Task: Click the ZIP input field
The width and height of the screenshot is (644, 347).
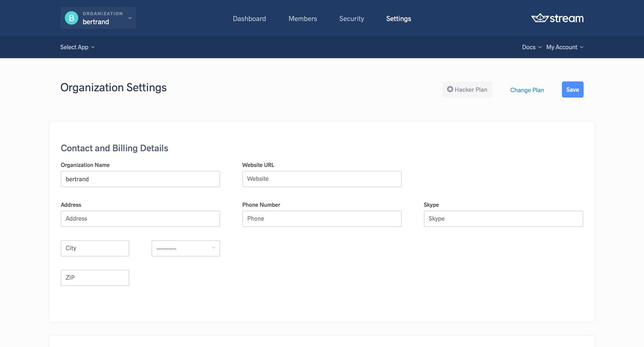Action: click(95, 278)
